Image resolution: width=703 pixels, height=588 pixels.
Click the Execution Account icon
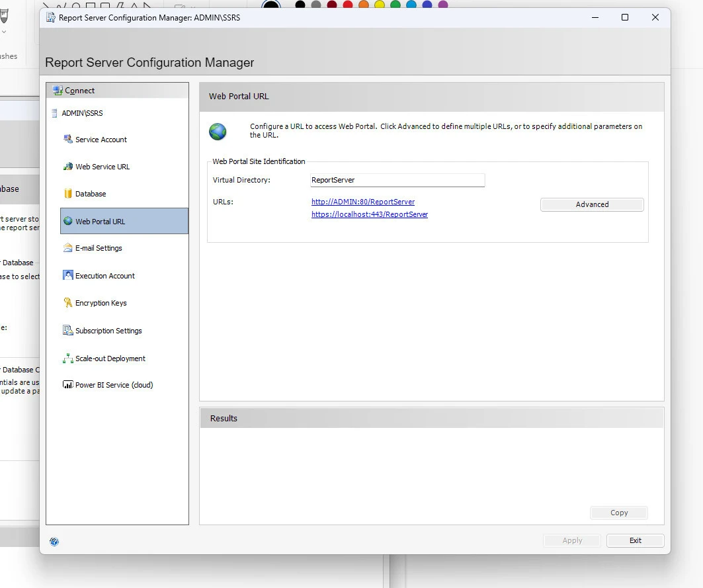tap(67, 276)
